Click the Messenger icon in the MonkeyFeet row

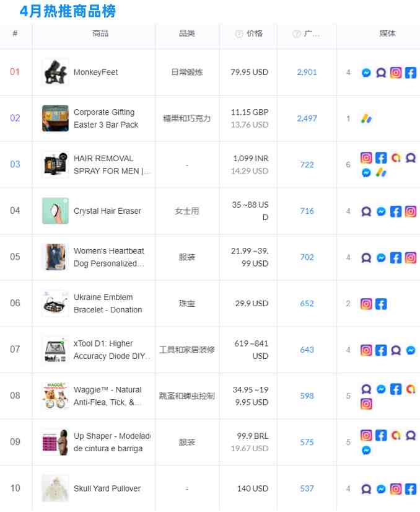366,73
